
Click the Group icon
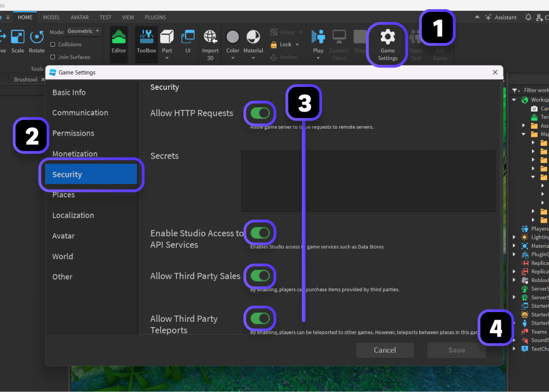click(274, 32)
